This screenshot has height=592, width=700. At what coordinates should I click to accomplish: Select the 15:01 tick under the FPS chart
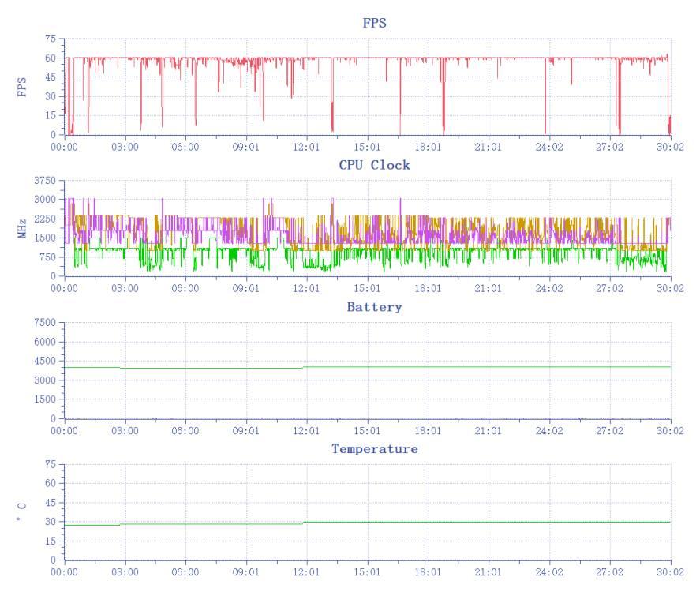[x=367, y=147]
